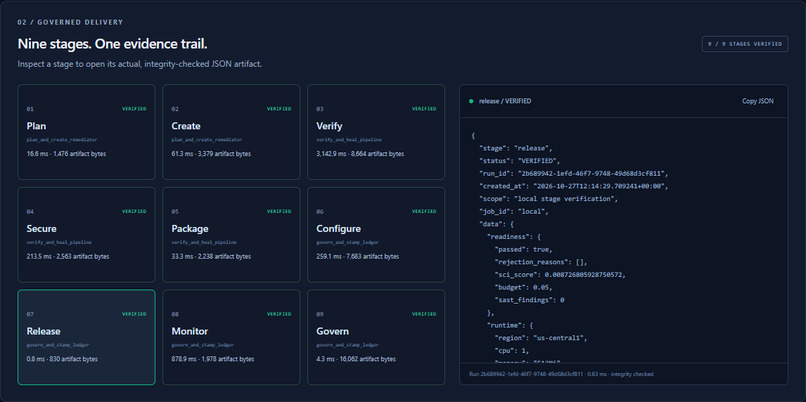
Task: Click the green status dot beside release
Action: [471, 101]
